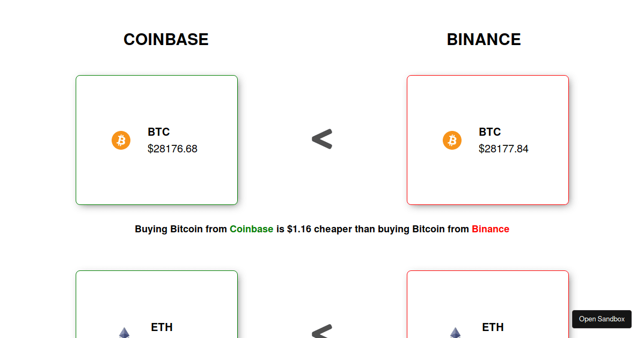Click the COINBASE heading
Image resolution: width=644 pixels, height=338 pixels.
coord(166,39)
